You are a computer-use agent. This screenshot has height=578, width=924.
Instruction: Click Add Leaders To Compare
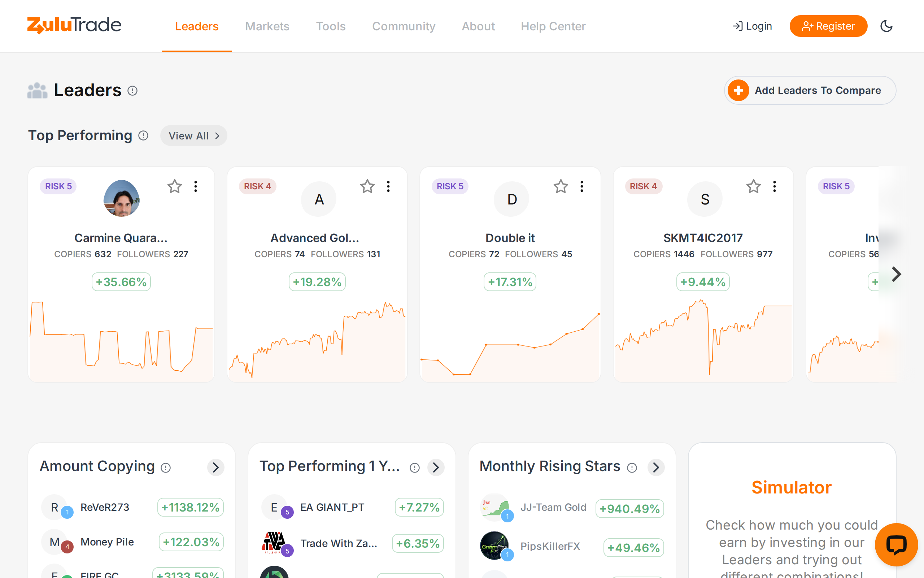pos(810,90)
